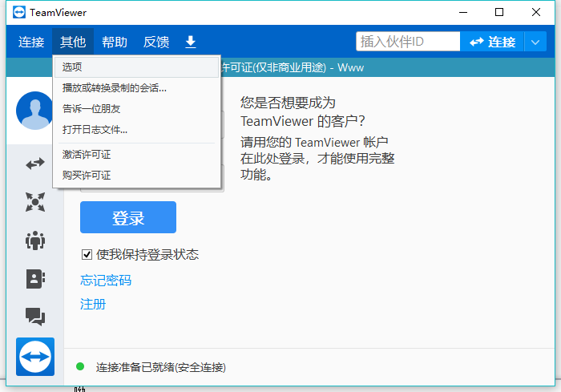Viewport: 561px width, 392px height.
Task: Click the TeamViewer title bar logo icon
Action: click(x=19, y=12)
